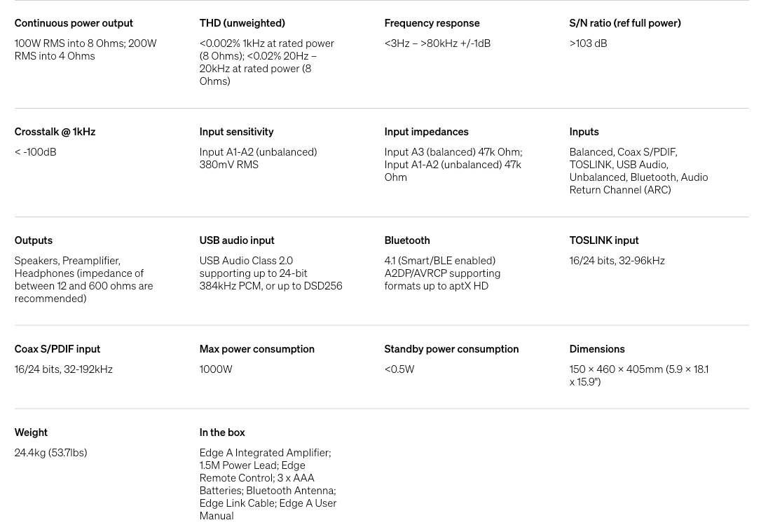The height and width of the screenshot is (532, 768).
Task: Select the Dimensions heading
Action: pyautogui.click(x=597, y=349)
